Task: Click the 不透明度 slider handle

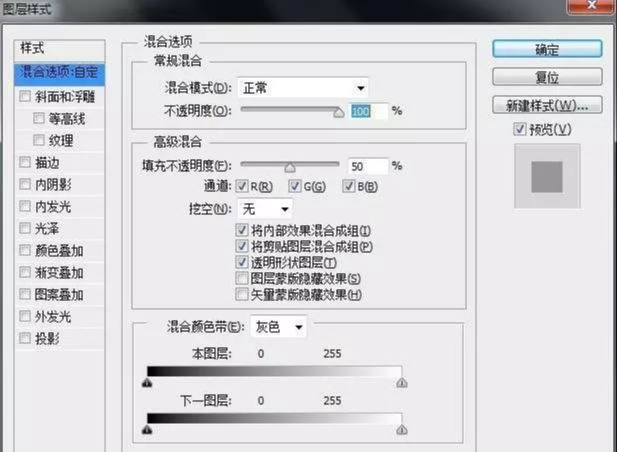Action: tap(338, 113)
